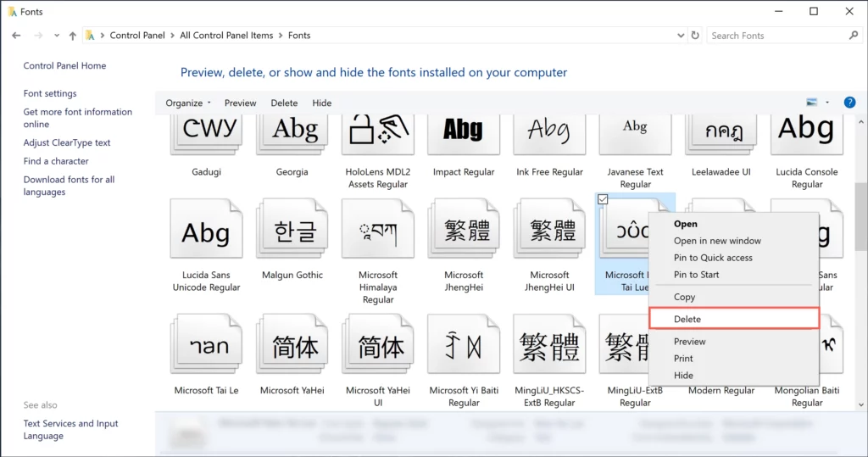Screen dimensions: 868x457
Task: Expand chevron after All Control Panel Items
Action: pyautogui.click(x=281, y=36)
